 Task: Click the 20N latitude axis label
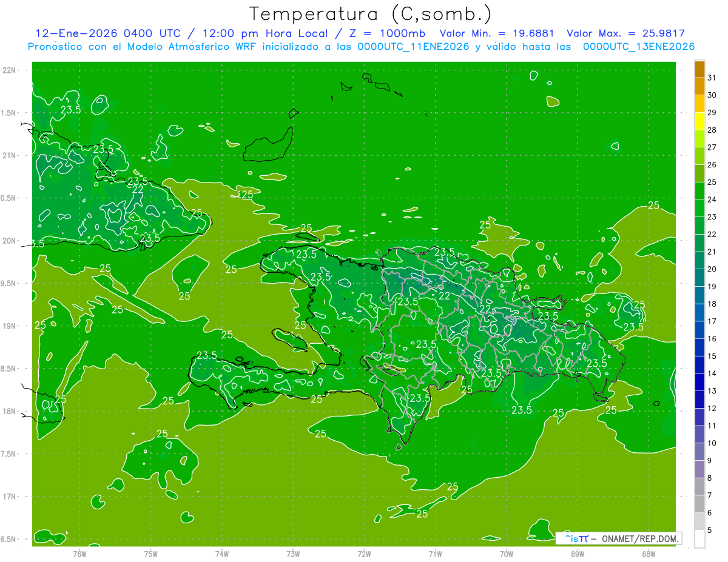[x=9, y=241]
